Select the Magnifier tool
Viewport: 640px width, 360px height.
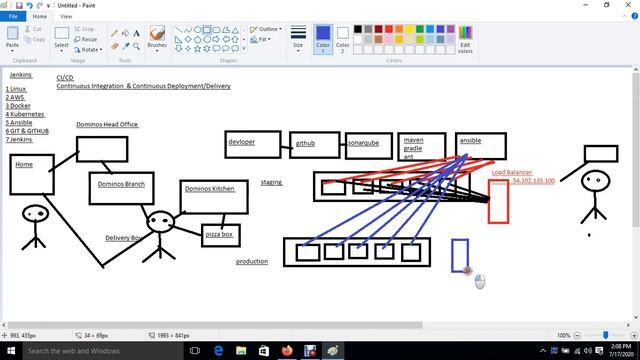click(x=136, y=47)
